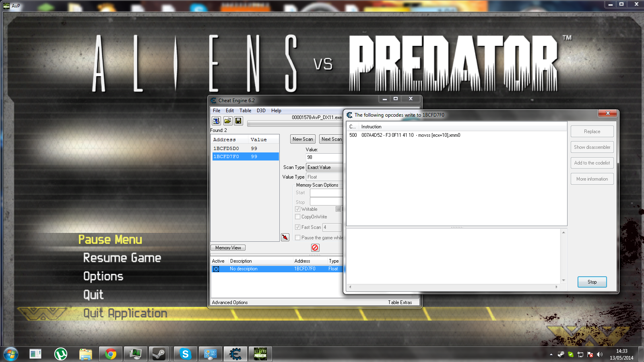Viewport: 644px width, 362px height.
Task: Click the volume speaker tray icon
Action: click(600, 354)
